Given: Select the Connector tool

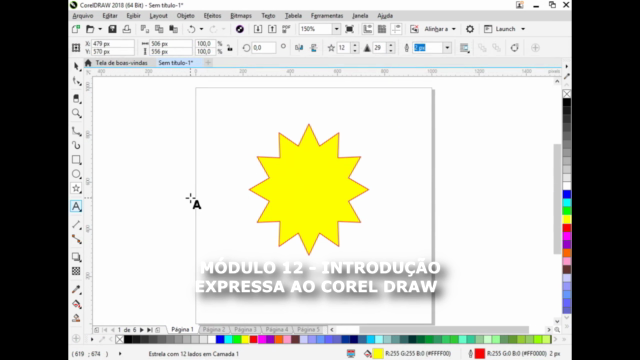Looking at the screenshot, I should coord(76,239).
